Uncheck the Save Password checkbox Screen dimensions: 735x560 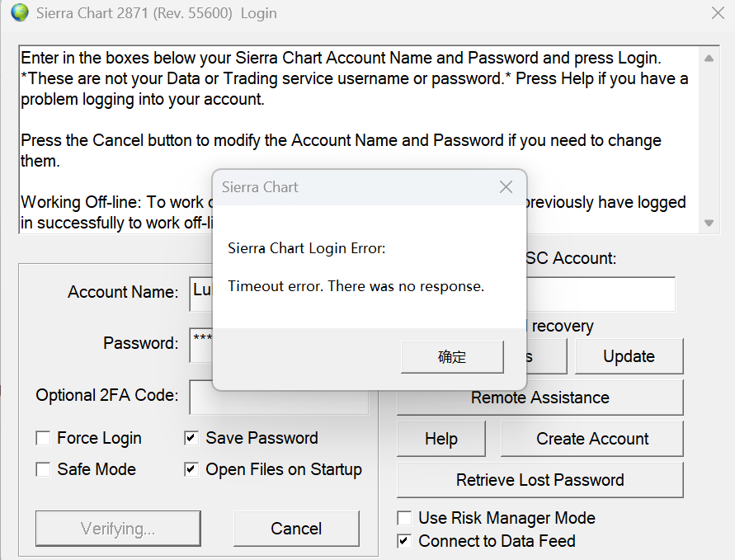(191, 439)
